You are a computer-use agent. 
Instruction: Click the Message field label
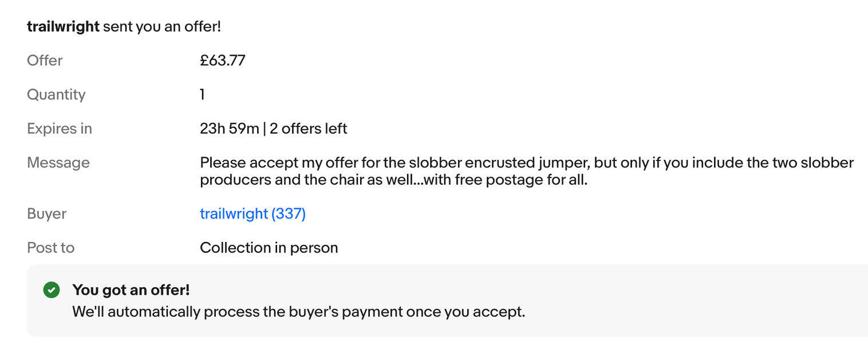pyautogui.click(x=58, y=163)
